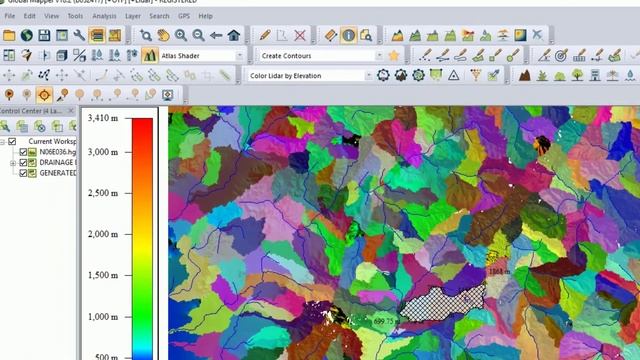The image size is (640, 360).
Task: Open Configuration via the wrench icon
Action: [79, 36]
